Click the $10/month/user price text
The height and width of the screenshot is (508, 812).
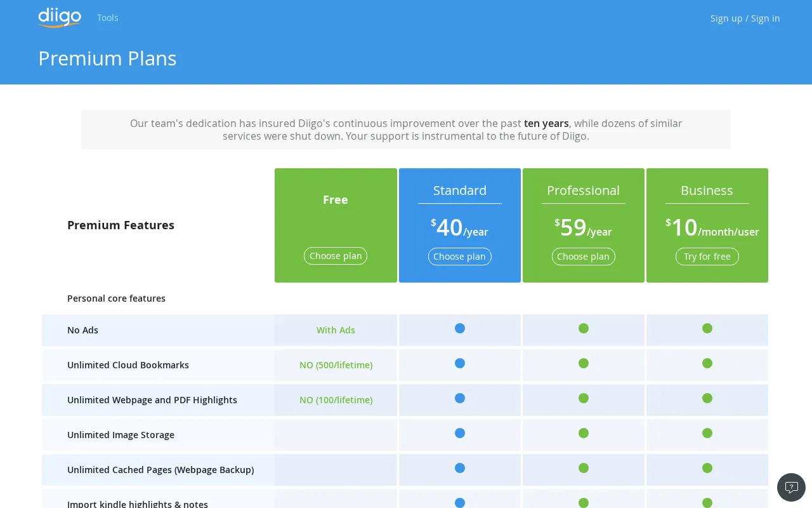coord(712,227)
